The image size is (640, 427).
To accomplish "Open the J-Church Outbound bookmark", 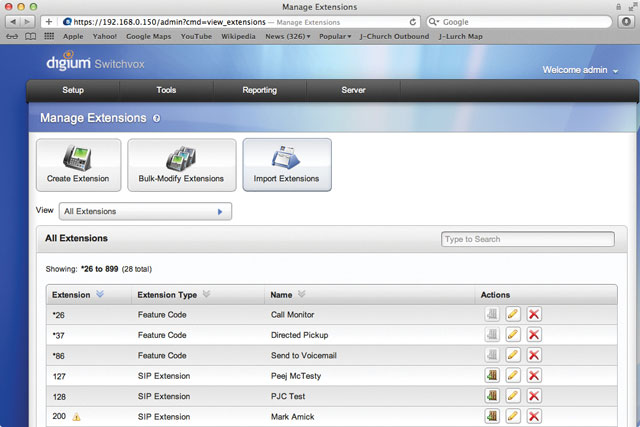I will (x=394, y=36).
